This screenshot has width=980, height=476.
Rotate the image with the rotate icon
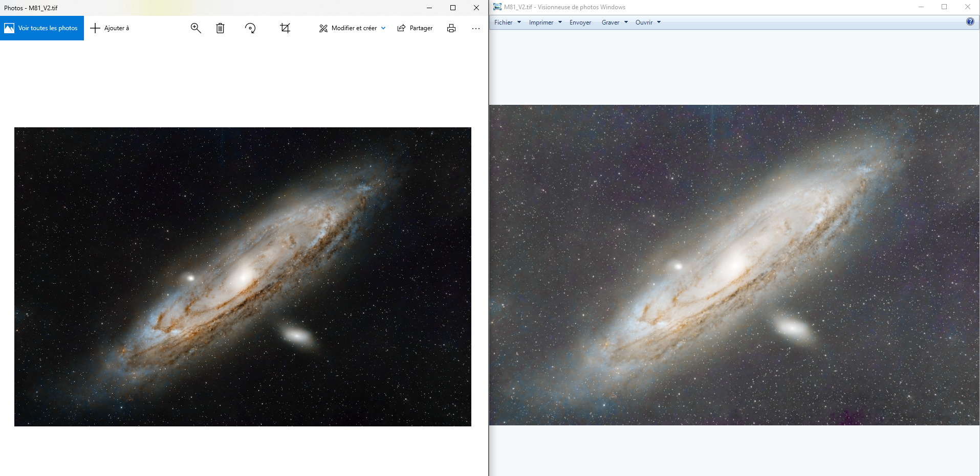pos(250,28)
